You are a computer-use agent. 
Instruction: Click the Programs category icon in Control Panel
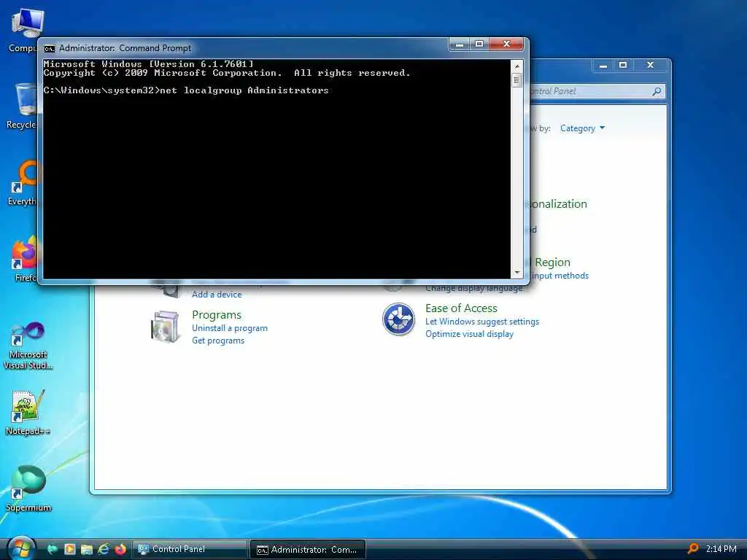coord(166,327)
